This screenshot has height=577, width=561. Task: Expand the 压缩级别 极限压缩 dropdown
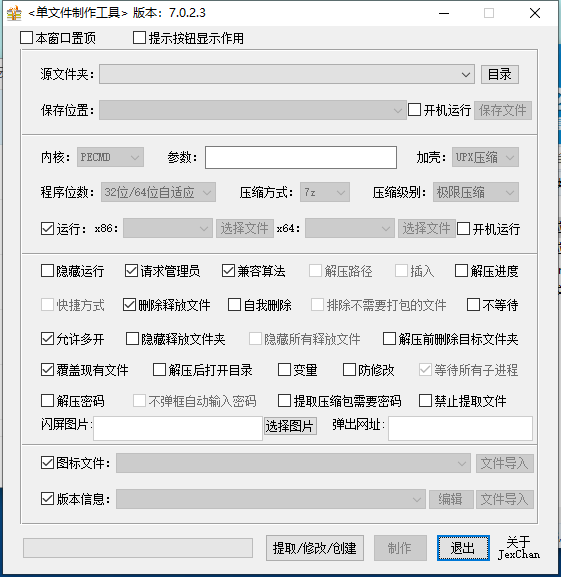point(476,192)
